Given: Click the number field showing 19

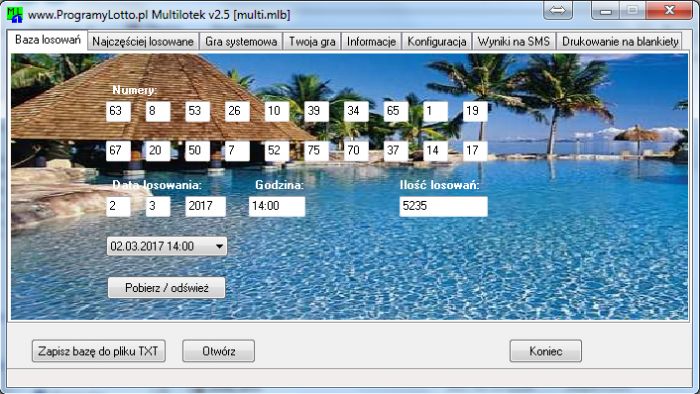Looking at the screenshot, I should coord(475,111).
